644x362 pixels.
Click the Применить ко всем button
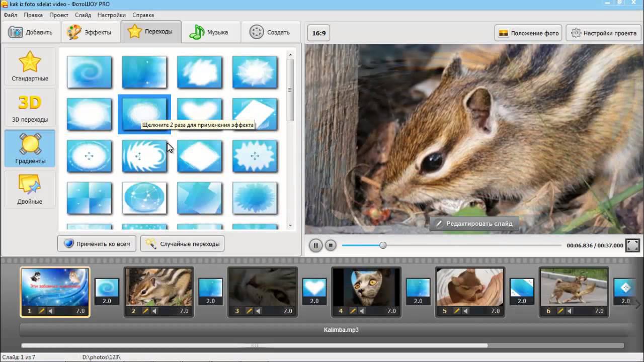point(97,244)
